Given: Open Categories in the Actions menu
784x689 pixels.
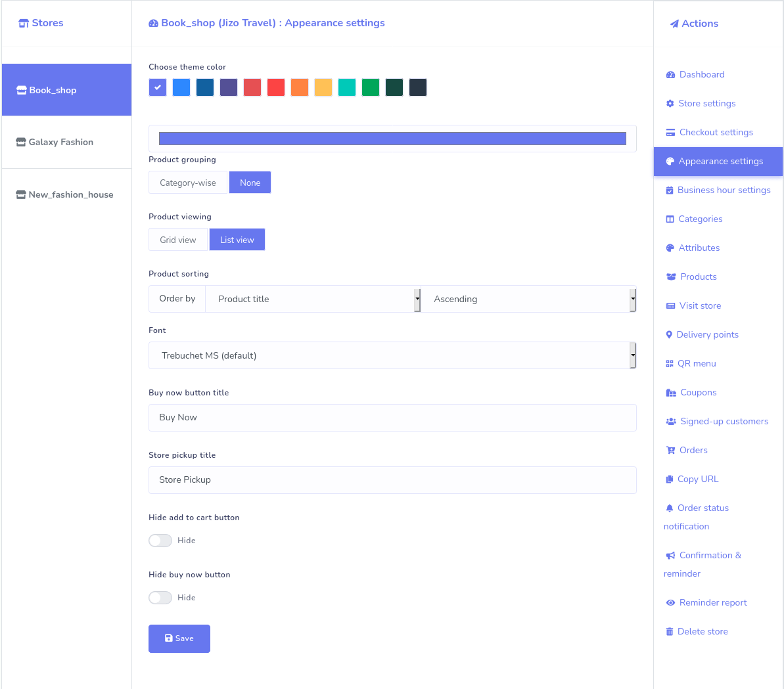Looking at the screenshot, I should (701, 219).
